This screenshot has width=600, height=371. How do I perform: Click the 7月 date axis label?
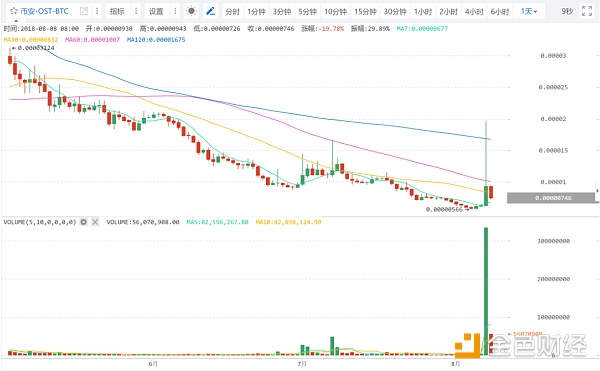point(302,363)
